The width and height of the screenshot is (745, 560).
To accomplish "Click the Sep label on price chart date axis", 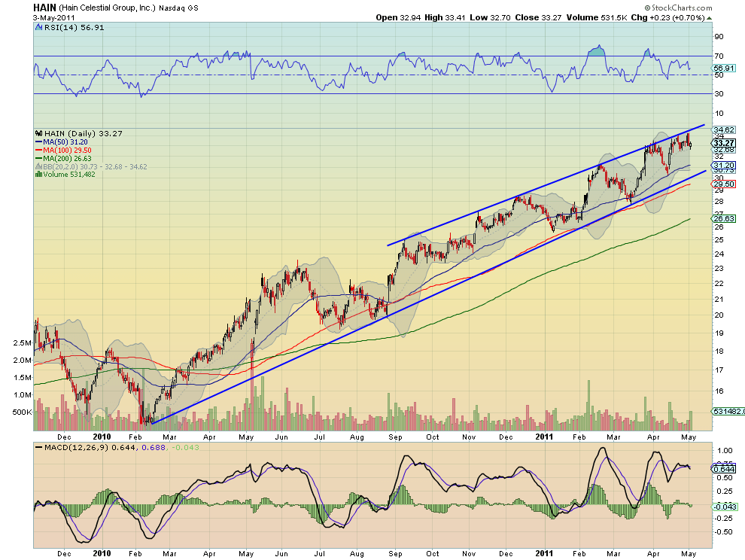I will pos(395,437).
